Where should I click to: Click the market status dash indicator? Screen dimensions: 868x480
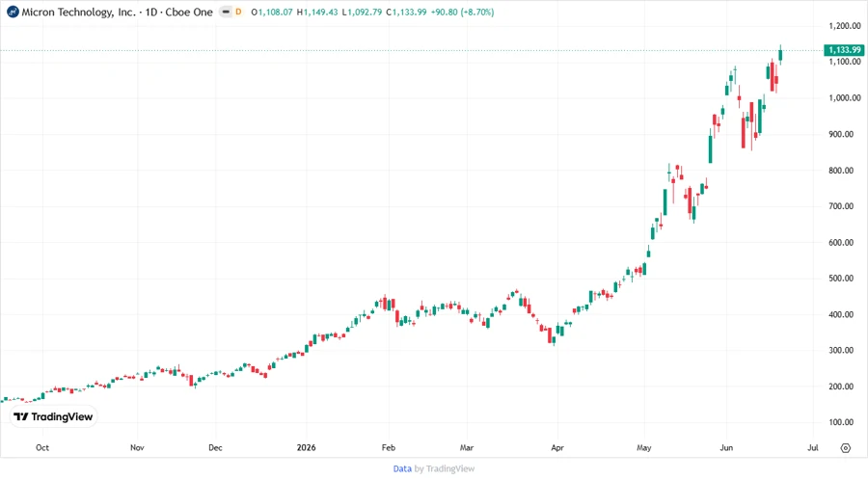(226, 13)
